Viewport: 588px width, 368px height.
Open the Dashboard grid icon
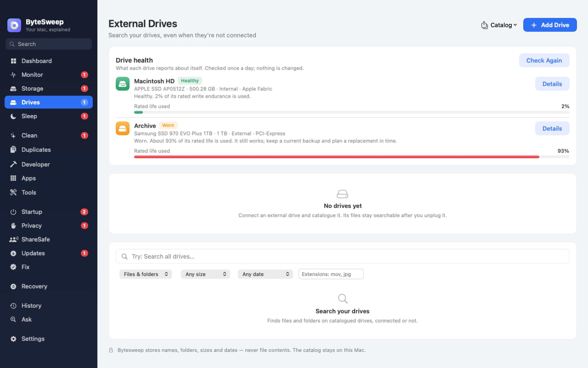click(x=13, y=61)
